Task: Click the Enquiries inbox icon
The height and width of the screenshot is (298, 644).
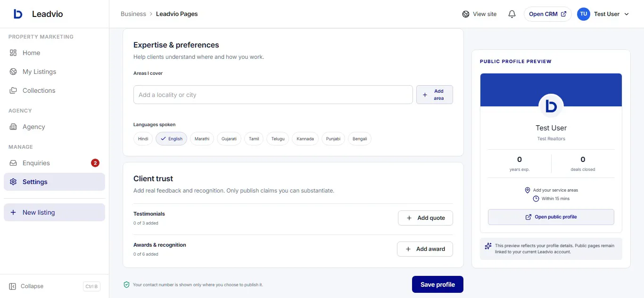Action: [x=13, y=163]
